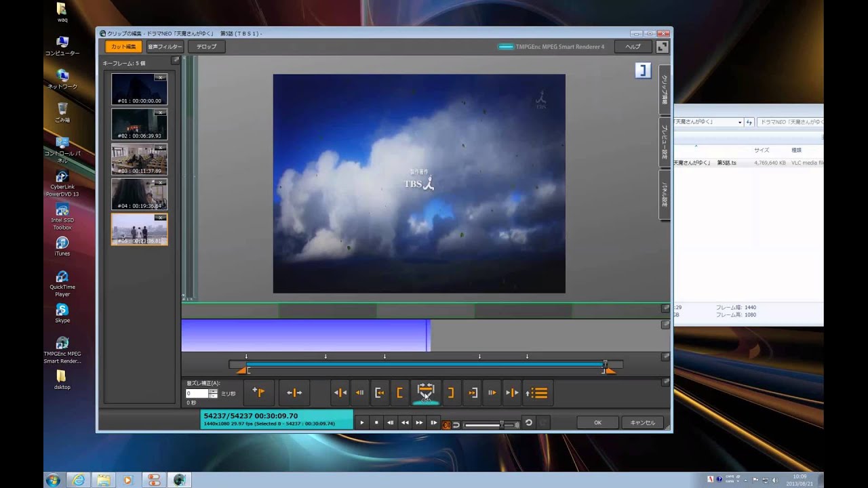Play the clip preview
This screenshot has width=868, height=488.
pos(361,423)
